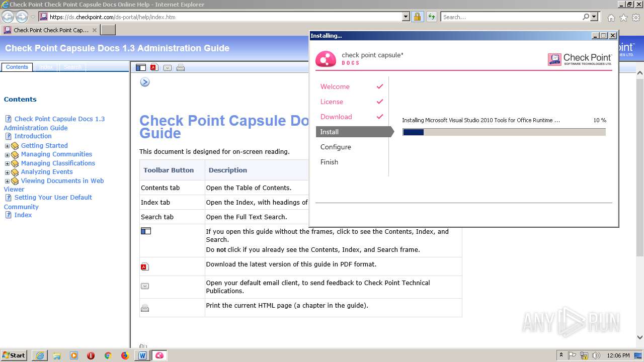Click the security lock icon in address bar
Viewport: 644px width, 362px height.
tap(417, 17)
